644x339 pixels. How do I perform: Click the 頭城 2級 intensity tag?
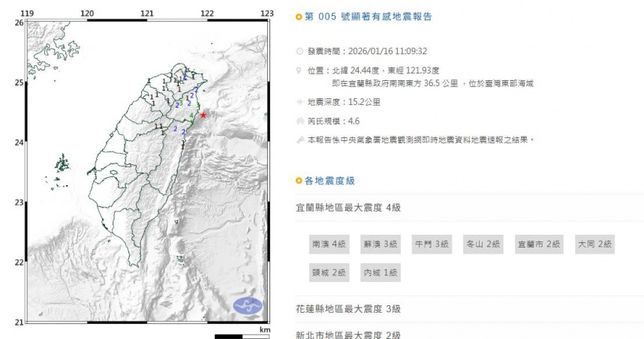click(329, 272)
